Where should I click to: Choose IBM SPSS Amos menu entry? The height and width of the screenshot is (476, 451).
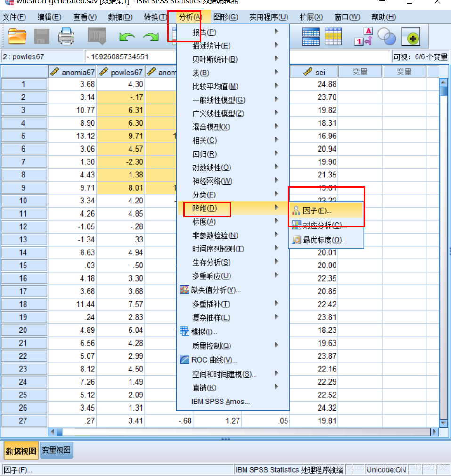(233, 402)
